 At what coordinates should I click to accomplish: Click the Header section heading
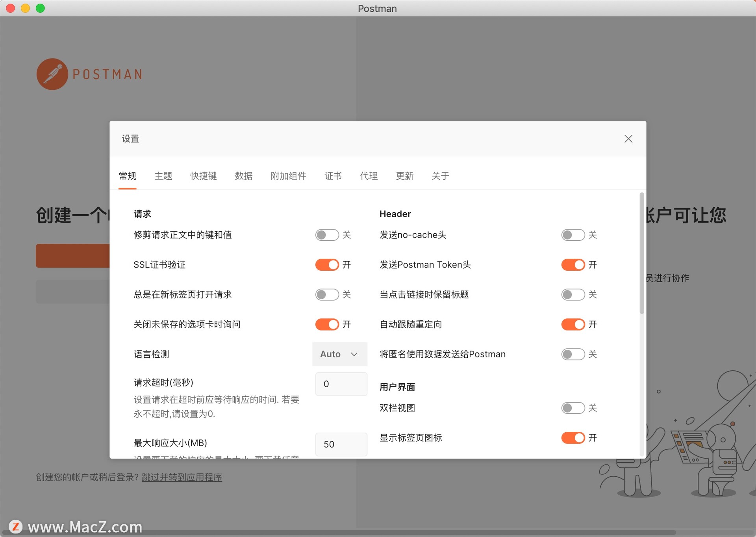395,214
